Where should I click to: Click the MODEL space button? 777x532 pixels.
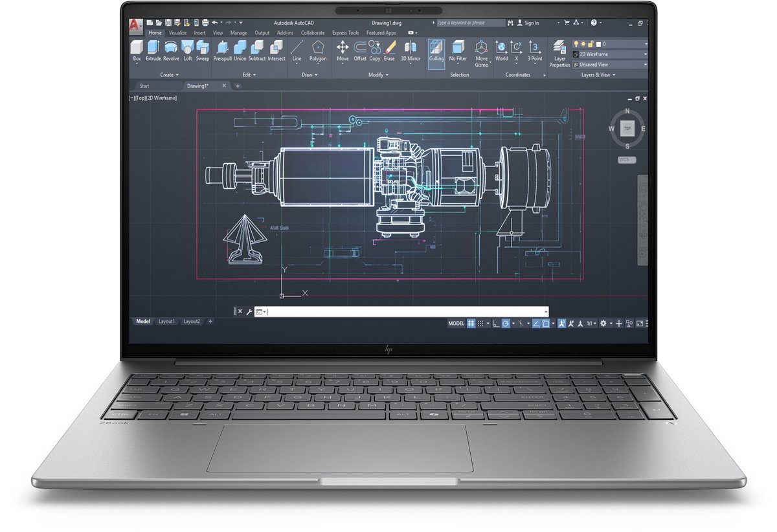click(456, 323)
